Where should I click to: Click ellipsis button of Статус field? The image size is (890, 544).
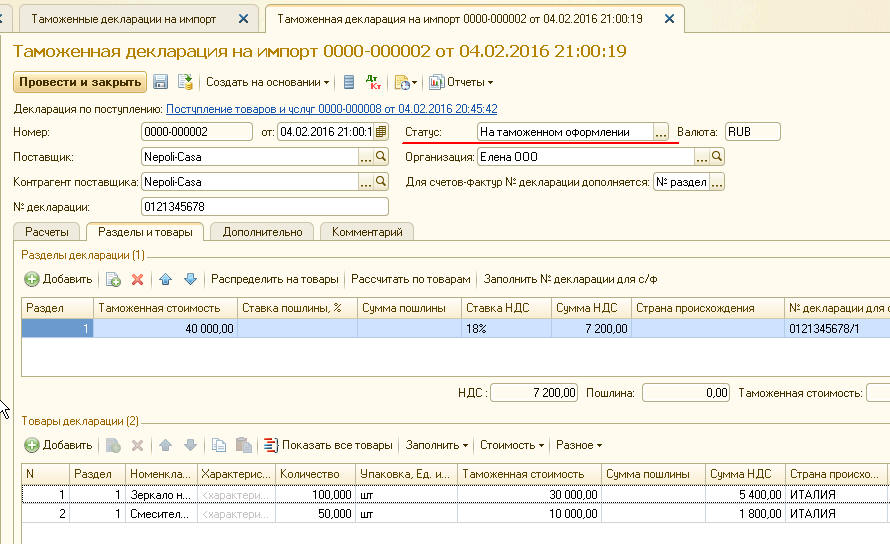click(660, 132)
